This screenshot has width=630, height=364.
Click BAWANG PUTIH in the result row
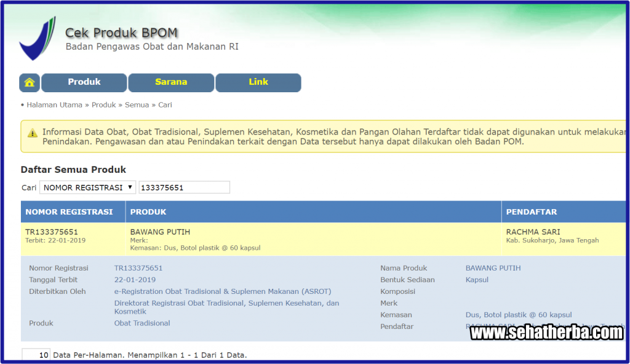[x=160, y=232]
